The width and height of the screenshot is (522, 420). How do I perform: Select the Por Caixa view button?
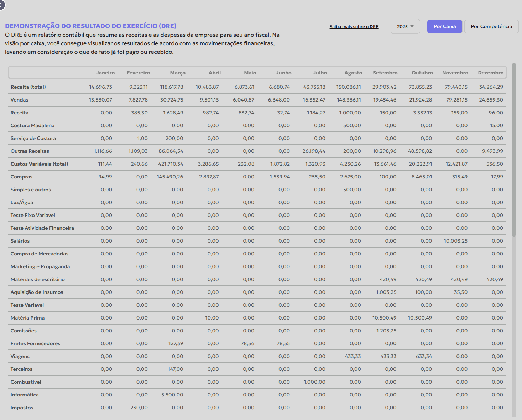[444, 27]
